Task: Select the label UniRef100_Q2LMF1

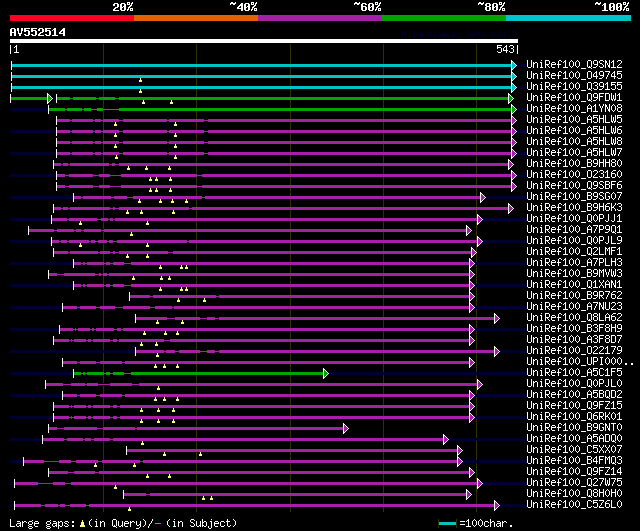Action: click(x=574, y=251)
